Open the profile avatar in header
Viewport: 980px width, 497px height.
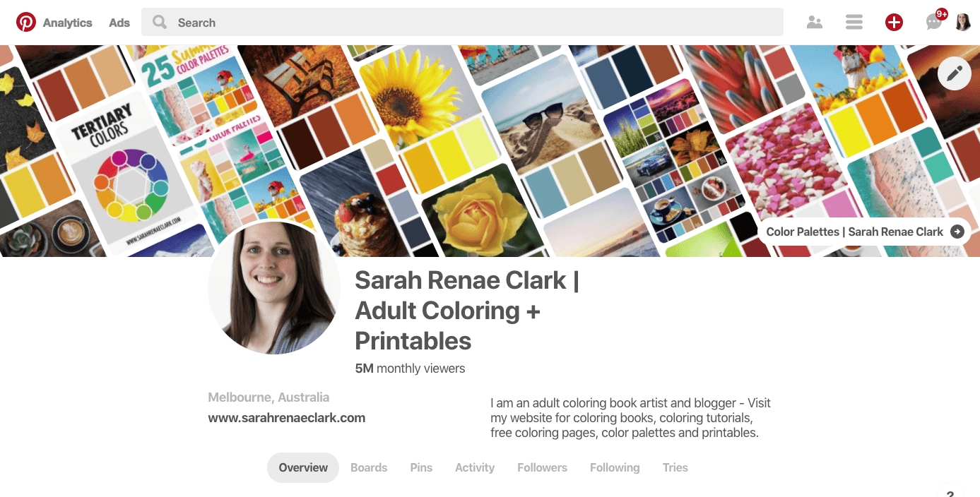coord(963,23)
